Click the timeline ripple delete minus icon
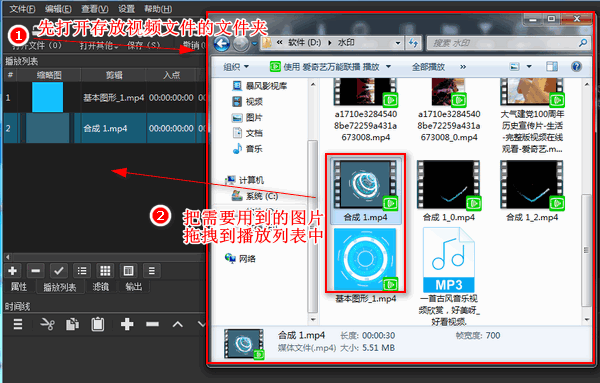Image resolution: width=600 pixels, height=383 pixels. 152,324
